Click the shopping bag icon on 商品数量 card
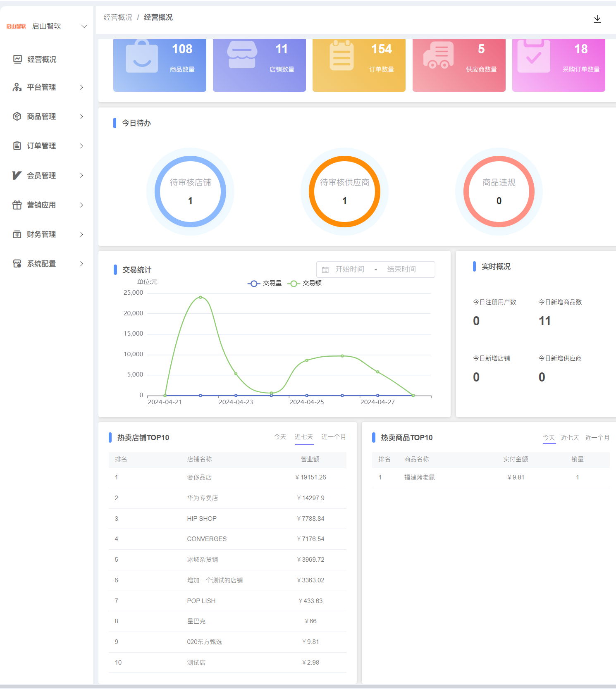Viewport: 616px width, 689px height. coord(142,57)
